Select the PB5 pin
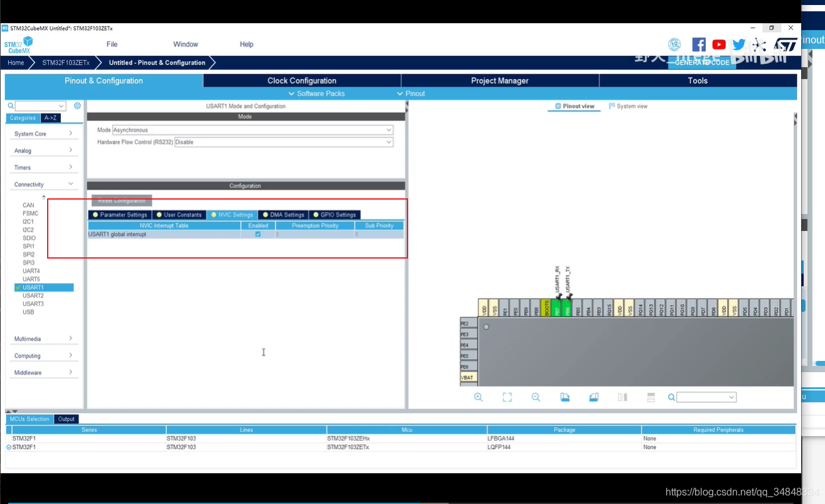Viewport: 825px width, 504px height. coord(578,308)
